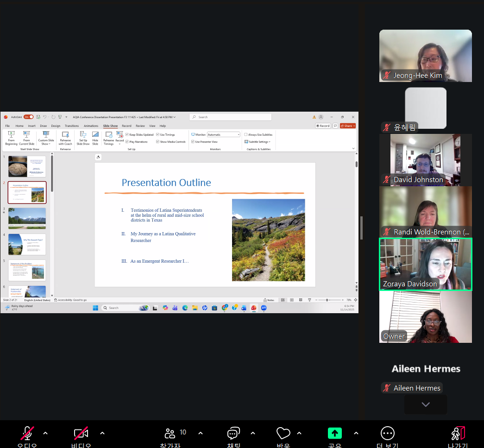Expand Zoom share options arrow
484x448 pixels.
356,433
